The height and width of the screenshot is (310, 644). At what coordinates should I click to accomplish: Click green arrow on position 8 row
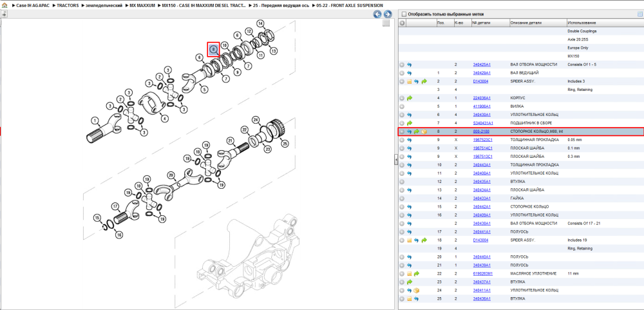[x=417, y=131]
